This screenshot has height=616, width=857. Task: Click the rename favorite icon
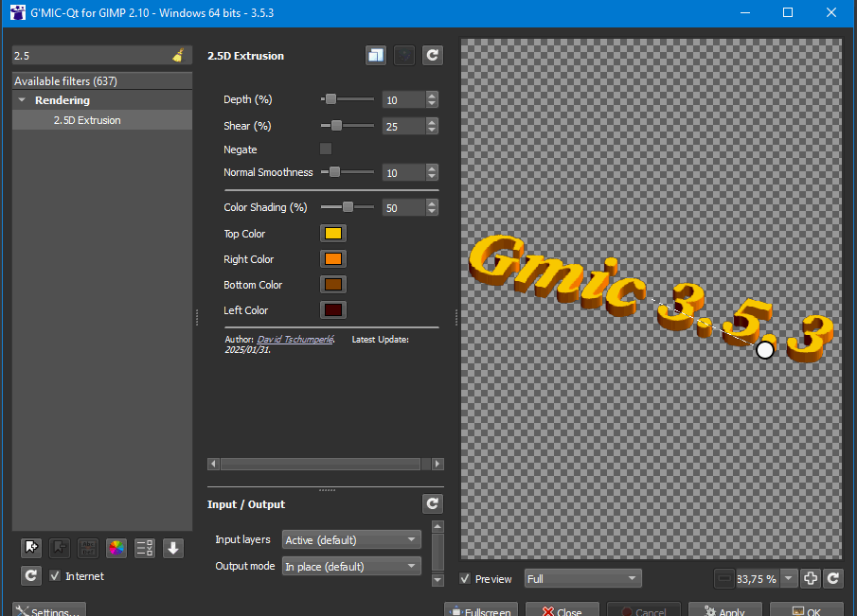click(x=88, y=548)
